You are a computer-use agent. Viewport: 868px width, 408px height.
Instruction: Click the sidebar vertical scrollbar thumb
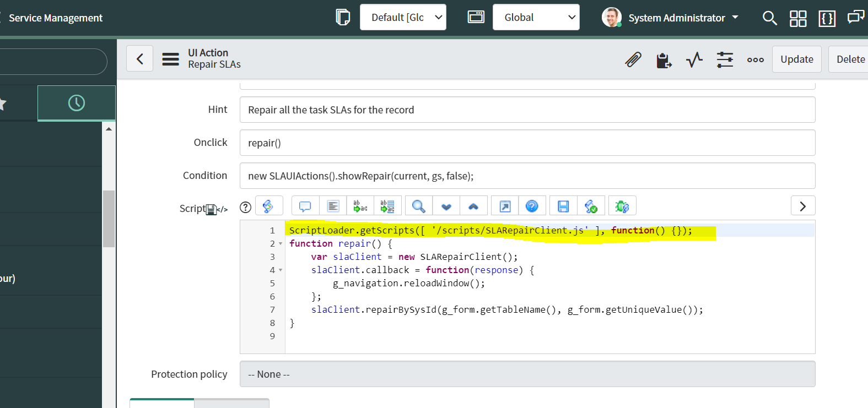click(109, 218)
